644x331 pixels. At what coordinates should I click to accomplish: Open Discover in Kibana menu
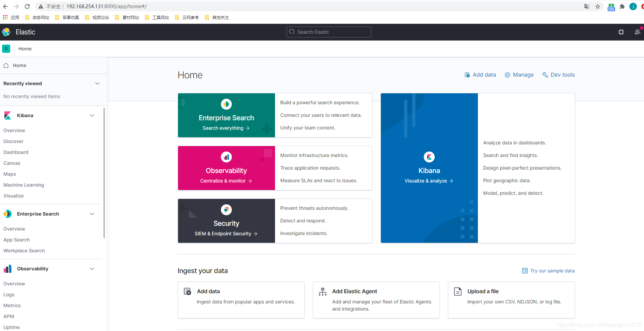(13, 141)
